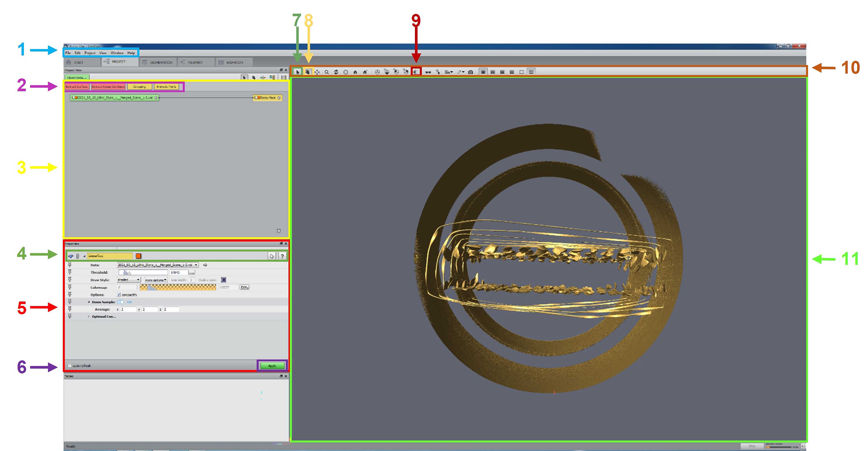Select the single viewer layout icon
This screenshot has width=868, height=451.
pyautogui.click(x=483, y=72)
